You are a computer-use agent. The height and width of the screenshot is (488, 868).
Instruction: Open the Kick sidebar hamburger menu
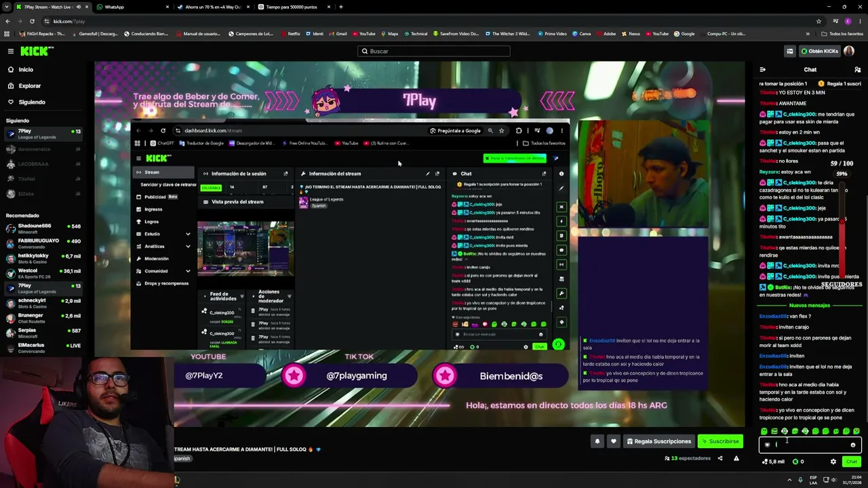(11, 51)
